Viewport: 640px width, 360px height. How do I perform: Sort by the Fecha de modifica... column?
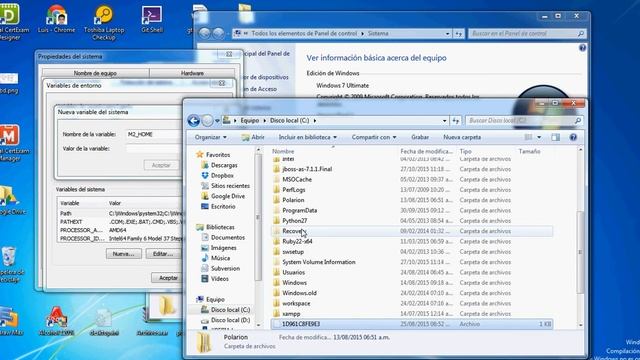coord(428,151)
